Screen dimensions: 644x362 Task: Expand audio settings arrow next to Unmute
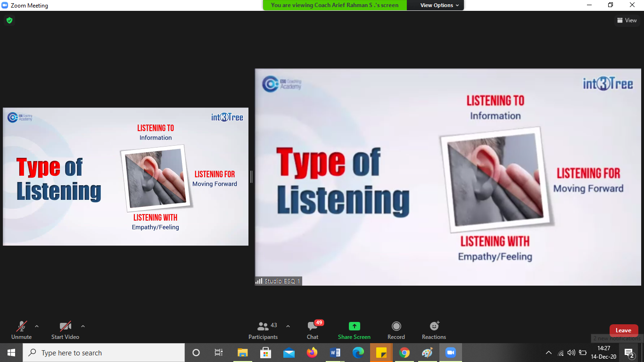(x=37, y=326)
